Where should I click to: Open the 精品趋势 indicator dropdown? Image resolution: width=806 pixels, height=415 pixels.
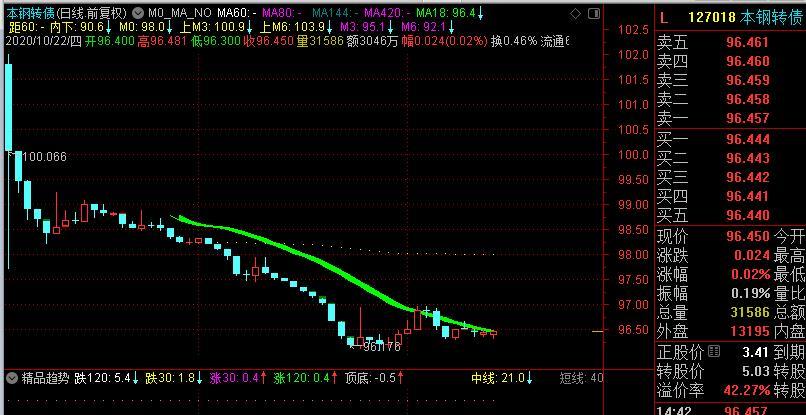coord(11,379)
